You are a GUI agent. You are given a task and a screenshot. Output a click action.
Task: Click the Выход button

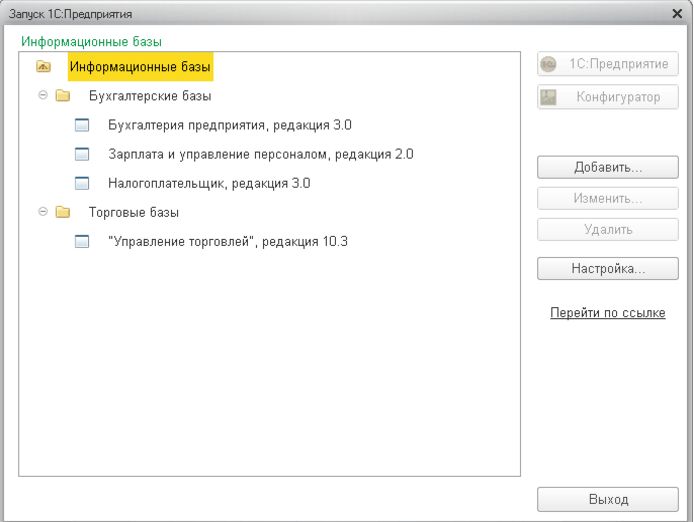[x=608, y=499]
